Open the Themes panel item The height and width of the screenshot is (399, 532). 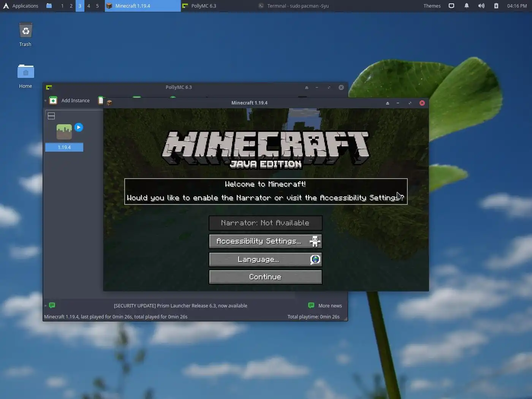click(x=432, y=6)
